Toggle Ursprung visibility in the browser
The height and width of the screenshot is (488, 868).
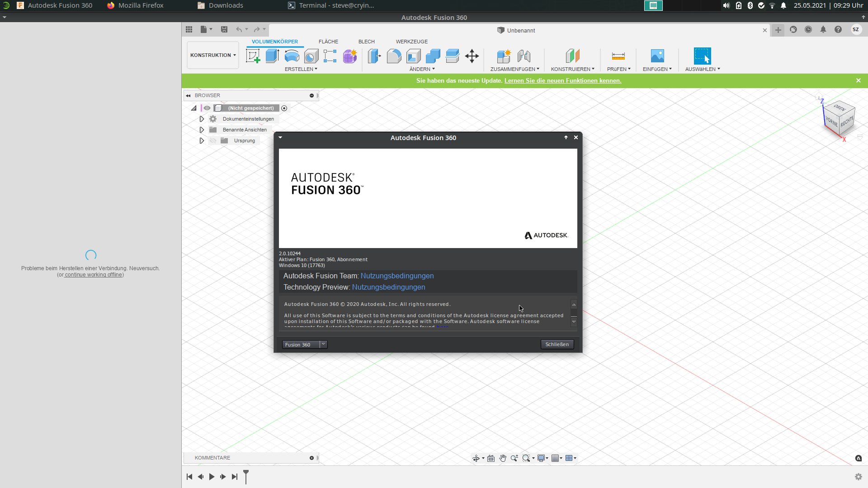(x=212, y=141)
